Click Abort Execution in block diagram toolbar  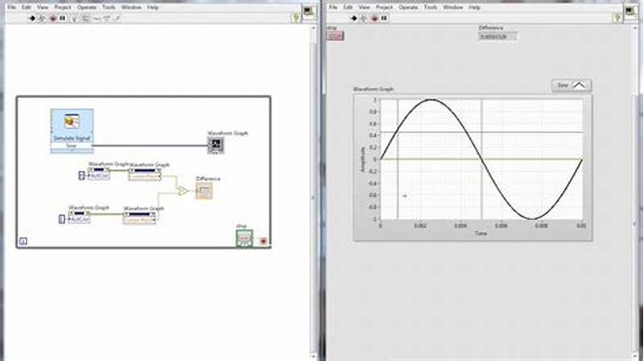(52, 18)
